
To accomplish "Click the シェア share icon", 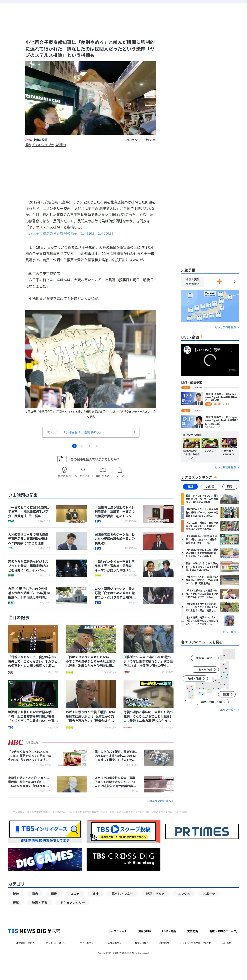I will (x=120, y=470).
